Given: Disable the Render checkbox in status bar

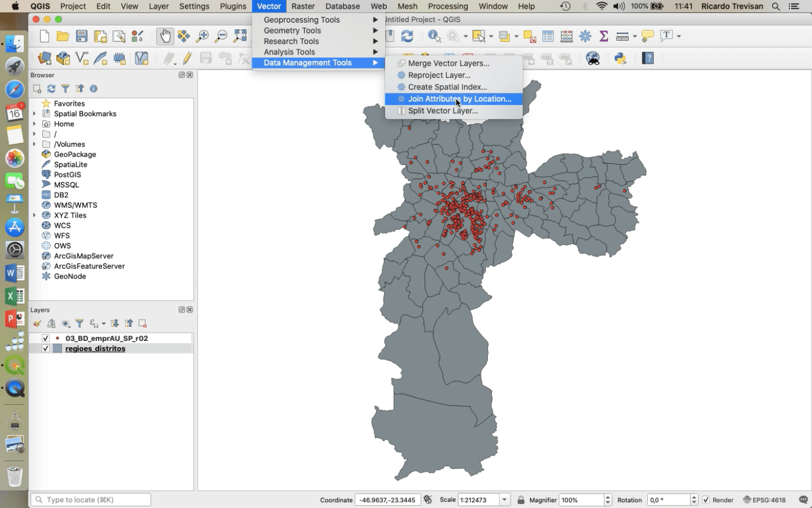Looking at the screenshot, I should 706,500.
